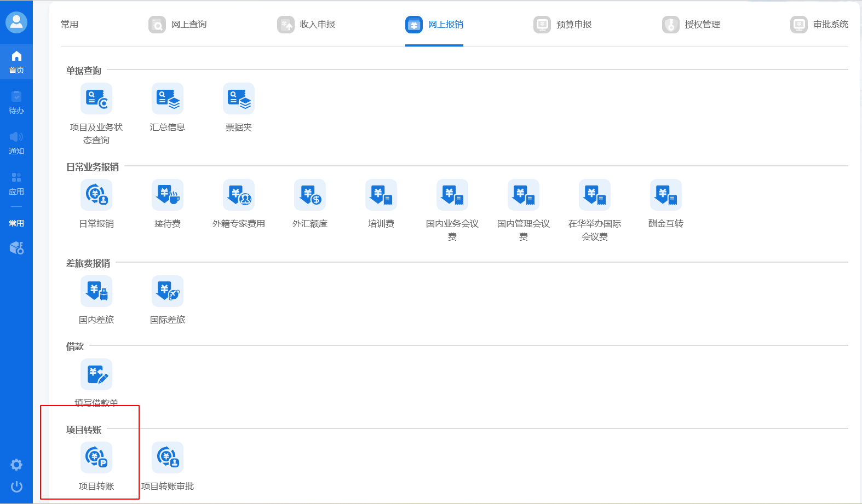The width and height of the screenshot is (862, 504).
Task: Switch to 网上查询 tab
Action: pos(178,25)
